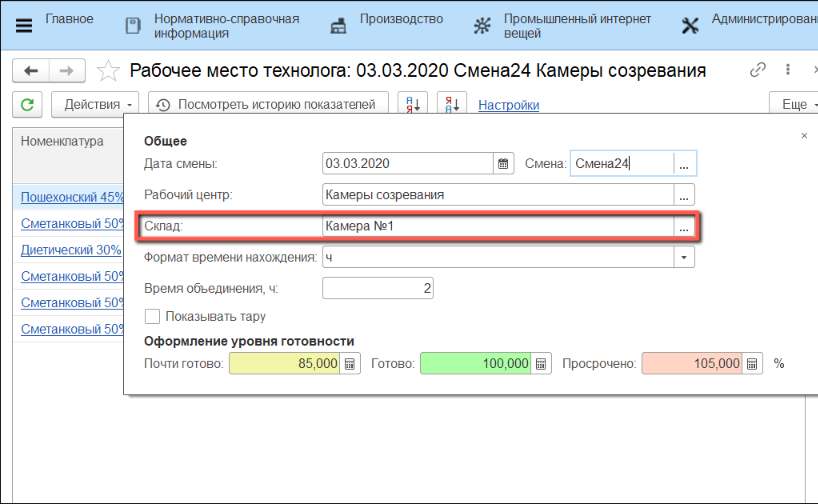
Task: Expand Формат времени нахождения dropdown
Action: coord(684,258)
